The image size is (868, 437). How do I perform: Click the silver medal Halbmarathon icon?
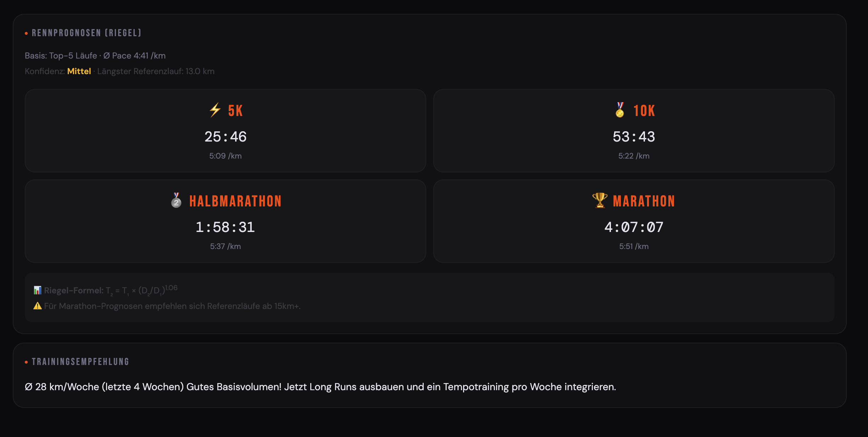pos(176,201)
